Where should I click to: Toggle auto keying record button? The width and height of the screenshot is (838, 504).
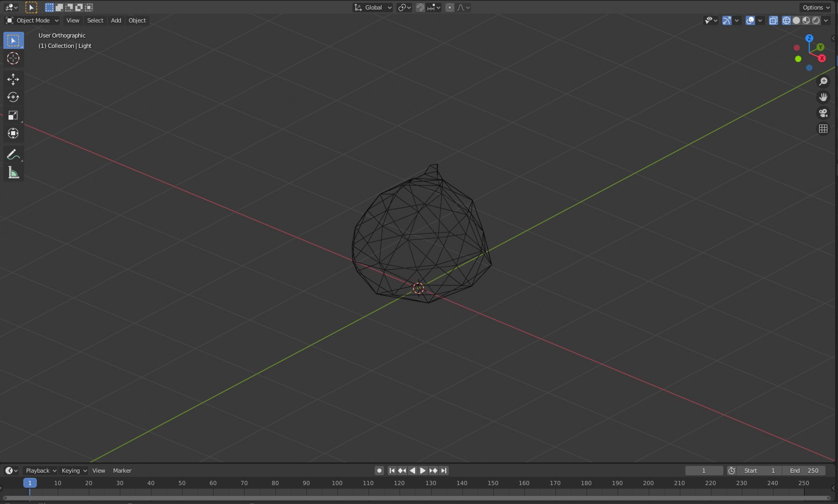[x=379, y=470]
